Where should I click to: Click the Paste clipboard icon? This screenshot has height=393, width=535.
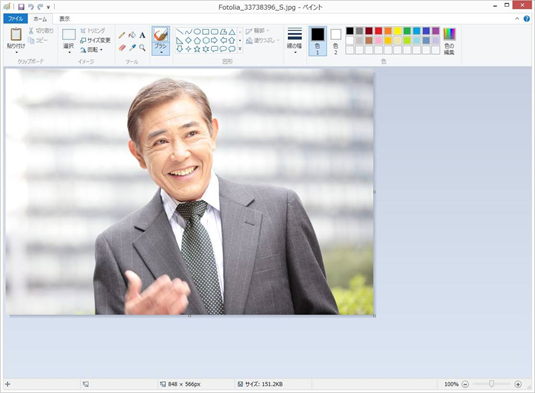(16, 34)
